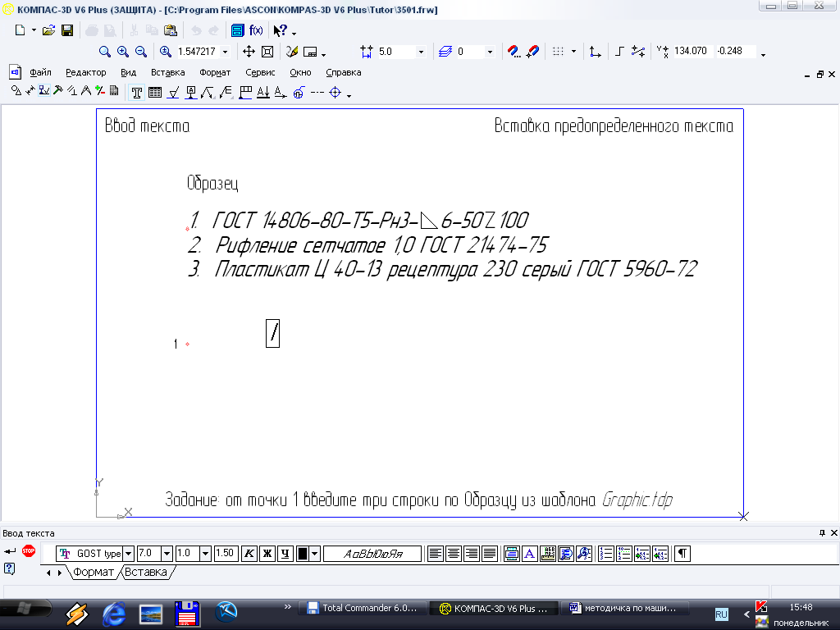Center-align the text
Image resolution: width=840 pixels, height=630 pixels.
pos(454,554)
